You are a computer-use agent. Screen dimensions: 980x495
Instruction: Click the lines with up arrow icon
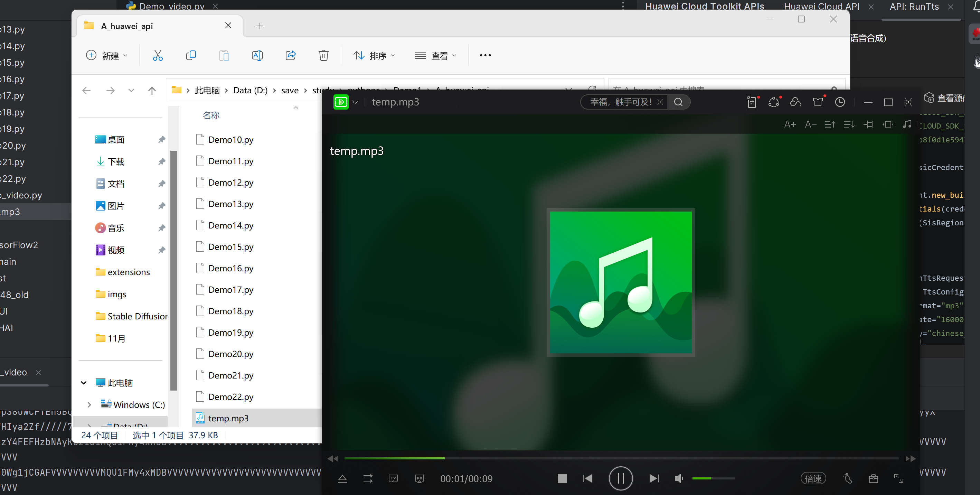(x=830, y=124)
